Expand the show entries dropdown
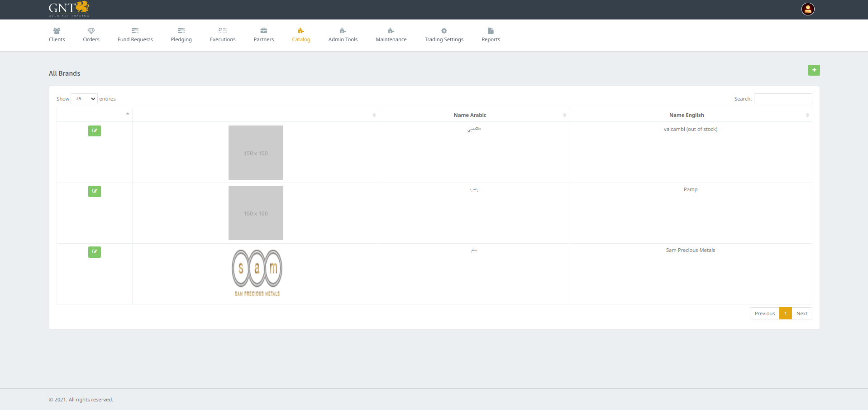This screenshot has height=410, width=868. [84, 99]
